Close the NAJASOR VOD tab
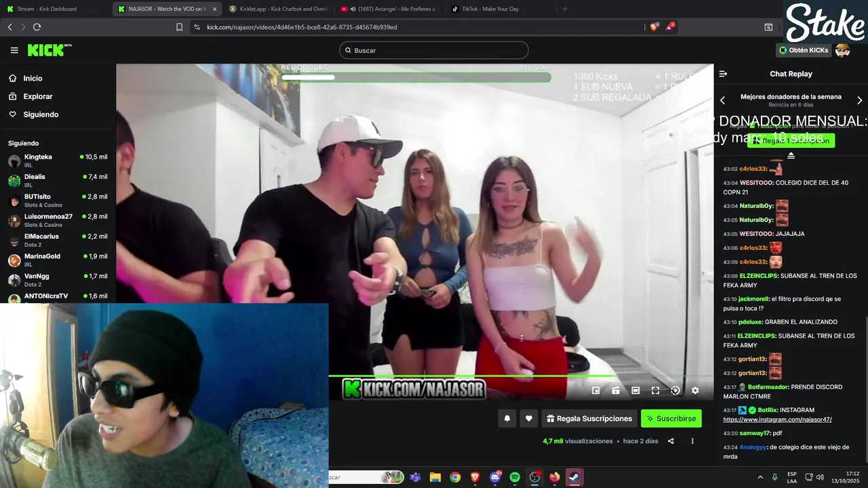 [214, 9]
